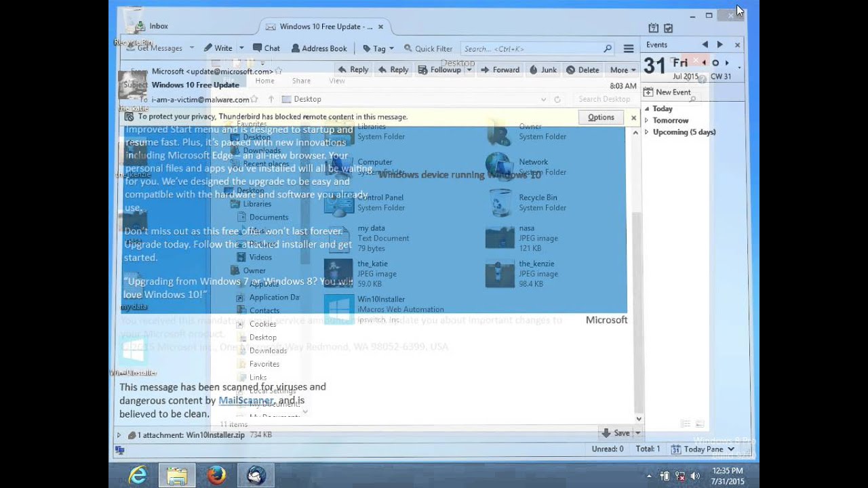The image size is (868, 488).
Task: Click the recipient i-am-a-victim@malware.com
Action: 200,100
